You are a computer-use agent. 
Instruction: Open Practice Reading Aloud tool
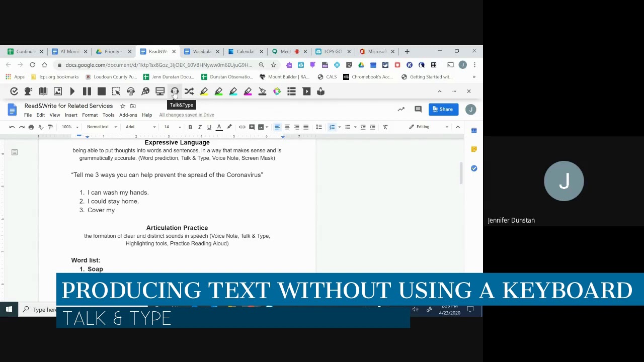pos(320,92)
